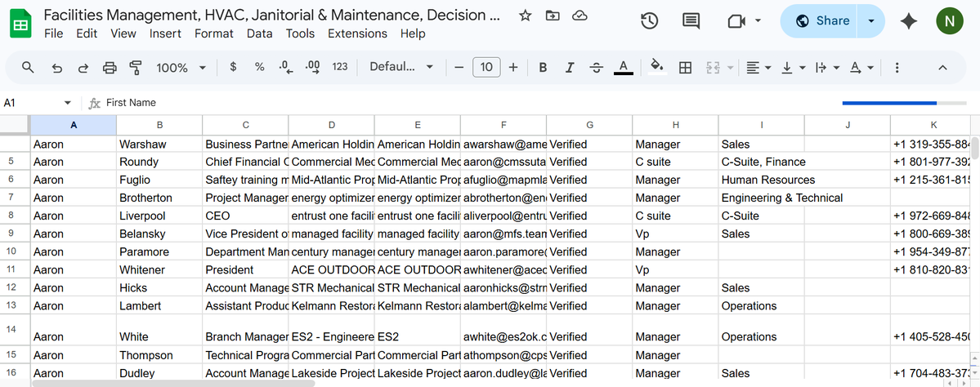Open the font family Default dropdown
980x387 pixels.
[x=401, y=67]
